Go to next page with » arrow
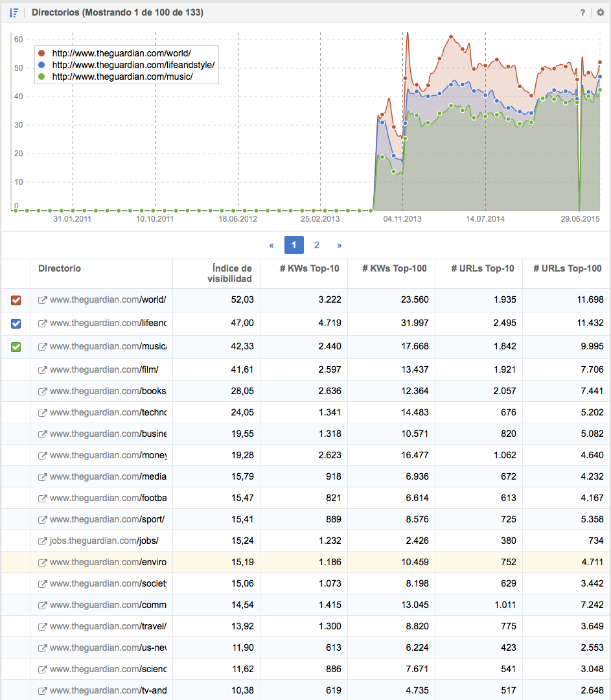This screenshot has width=611, height=700. [339, 246]
